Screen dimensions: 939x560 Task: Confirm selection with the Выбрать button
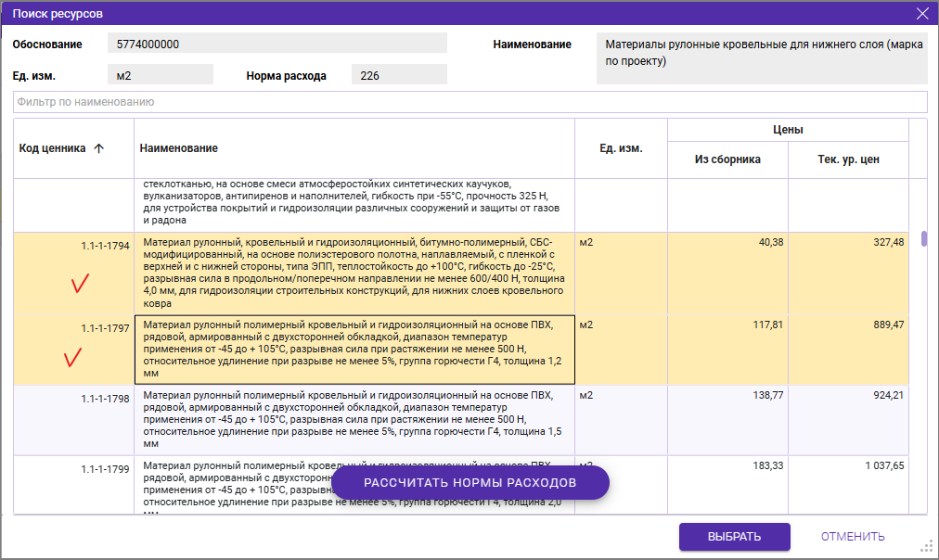click(x=734, y=537)
